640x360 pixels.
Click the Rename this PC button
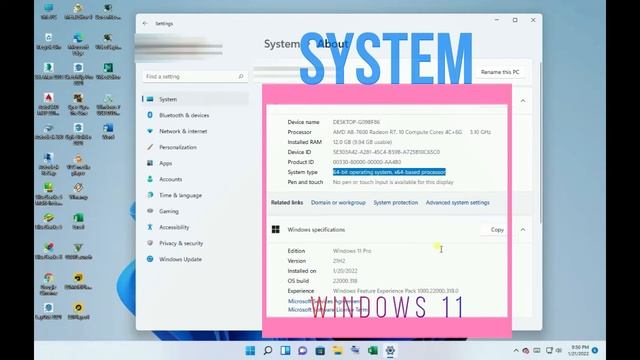pyautogui.click(x=500, y=72)
